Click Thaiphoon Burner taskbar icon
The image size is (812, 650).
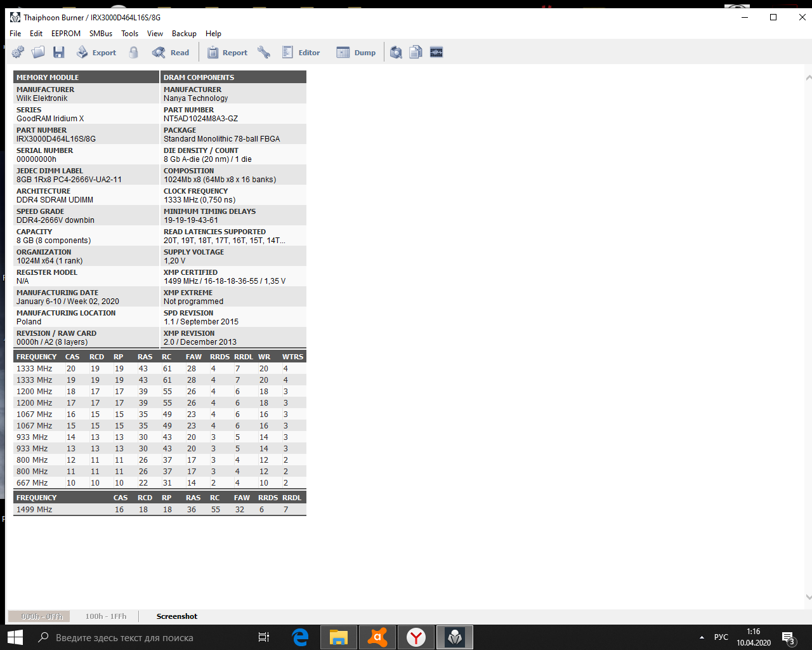pyautogui.click(x=455, y=637)
